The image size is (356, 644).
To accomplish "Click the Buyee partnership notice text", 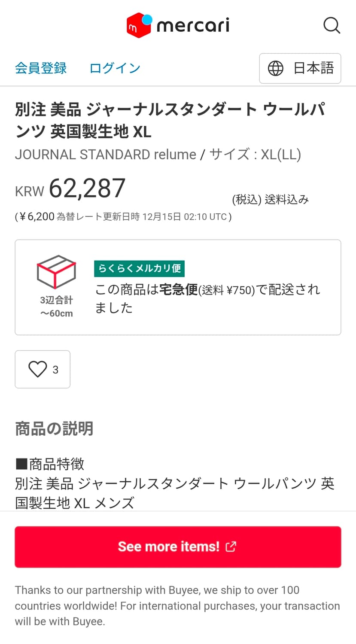I will [177, 605].
